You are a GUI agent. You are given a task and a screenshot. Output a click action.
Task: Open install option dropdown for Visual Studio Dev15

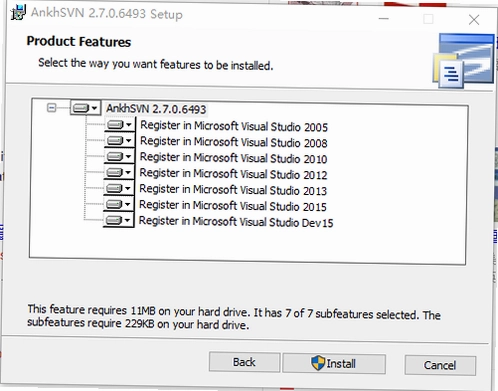tap(118, 220)
